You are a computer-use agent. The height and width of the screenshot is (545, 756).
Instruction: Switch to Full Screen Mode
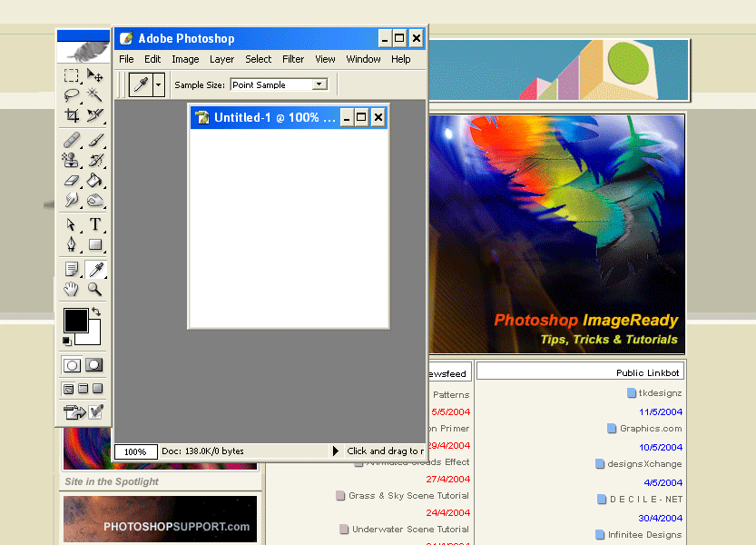pos(98,389)
